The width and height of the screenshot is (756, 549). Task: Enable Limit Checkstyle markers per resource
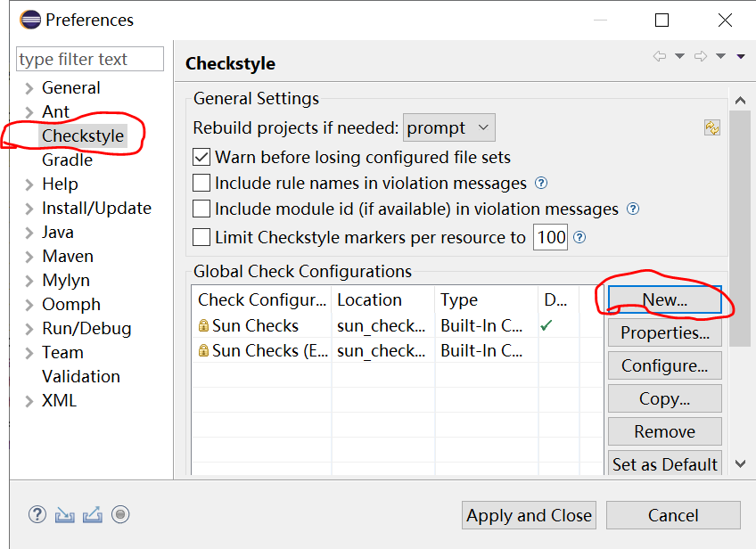pyautogui.click(x=201, y=238)
